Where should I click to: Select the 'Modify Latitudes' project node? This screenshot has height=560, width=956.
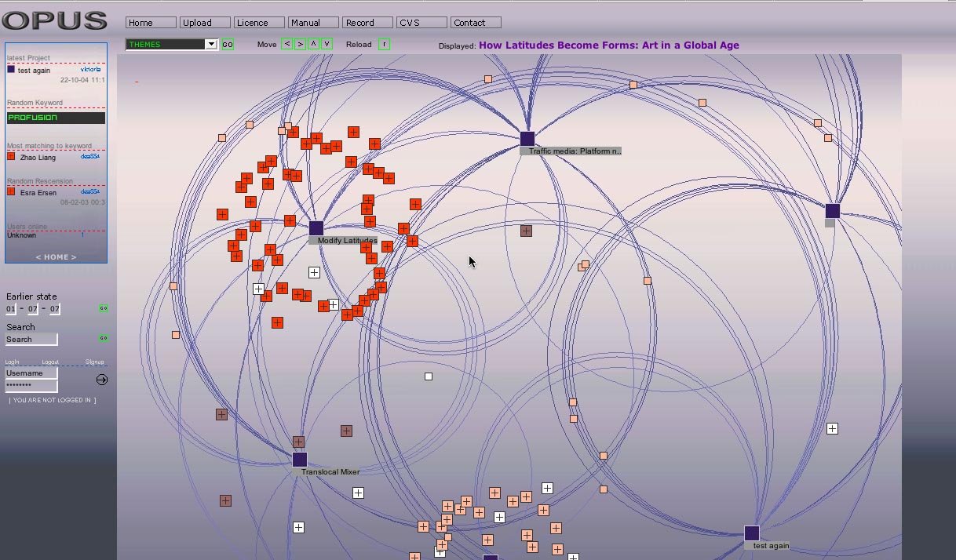click(x=316, y=228)
